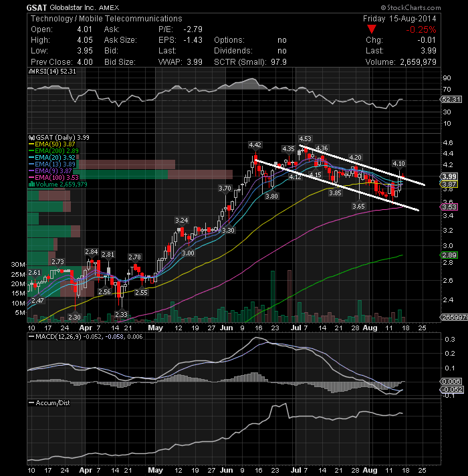
Task: Click the header Volume value 2,659,979
Action: point(418,62)
